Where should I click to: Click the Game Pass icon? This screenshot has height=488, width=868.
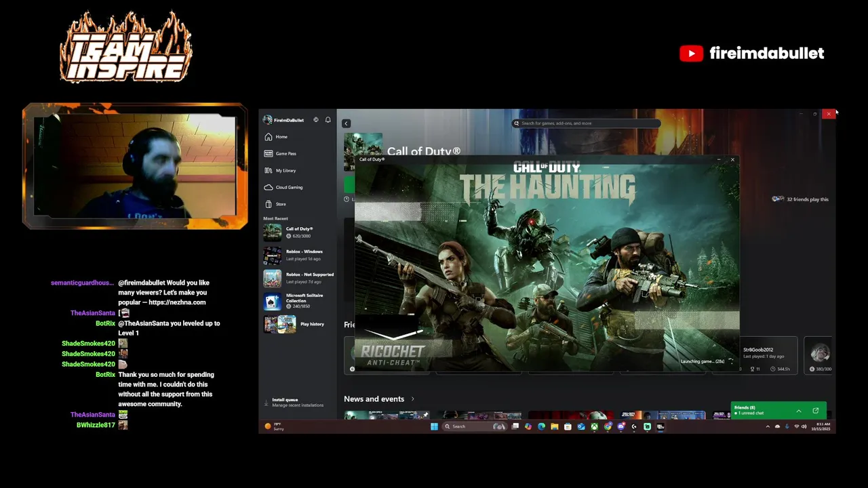pyautogui.click(x=269, y=154)
